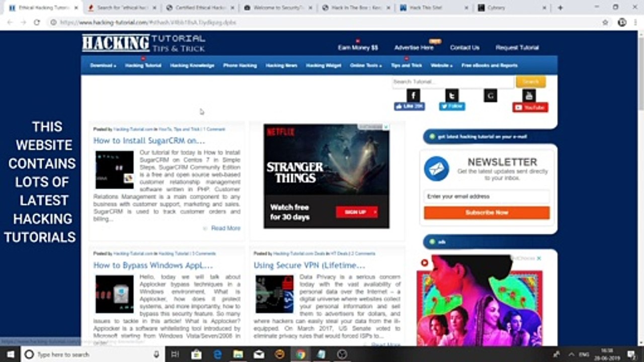
Task: Open the Mail app from the taskbar
Action: pos(259,354)
